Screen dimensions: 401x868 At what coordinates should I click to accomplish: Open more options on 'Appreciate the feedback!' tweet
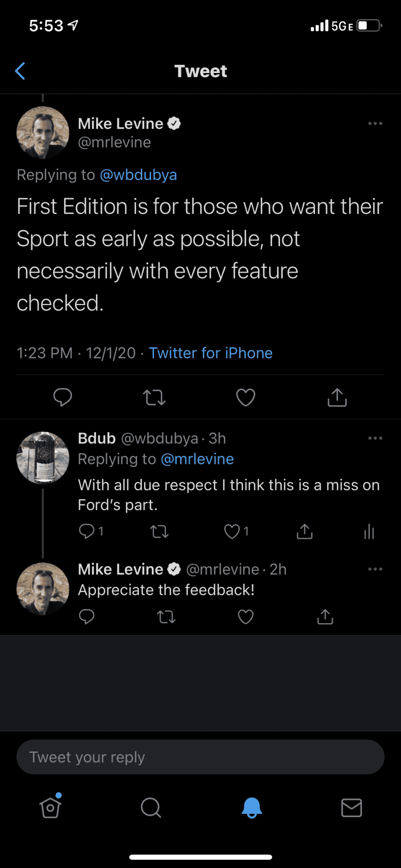pyautogui.click(x=375, y=569)
